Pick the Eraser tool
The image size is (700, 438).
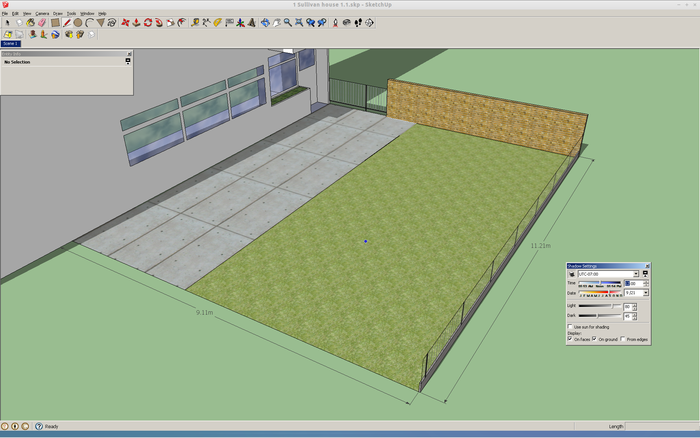(42, 22)
